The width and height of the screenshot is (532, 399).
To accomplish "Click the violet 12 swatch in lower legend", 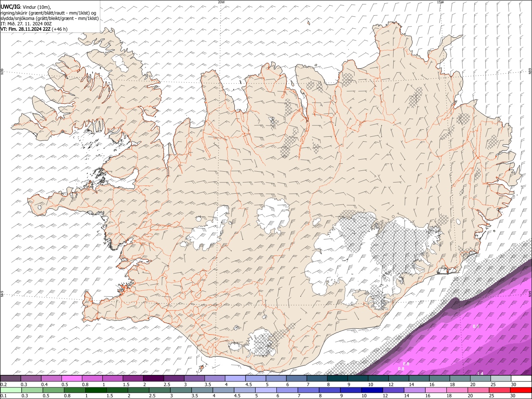I will click(393, 390).
